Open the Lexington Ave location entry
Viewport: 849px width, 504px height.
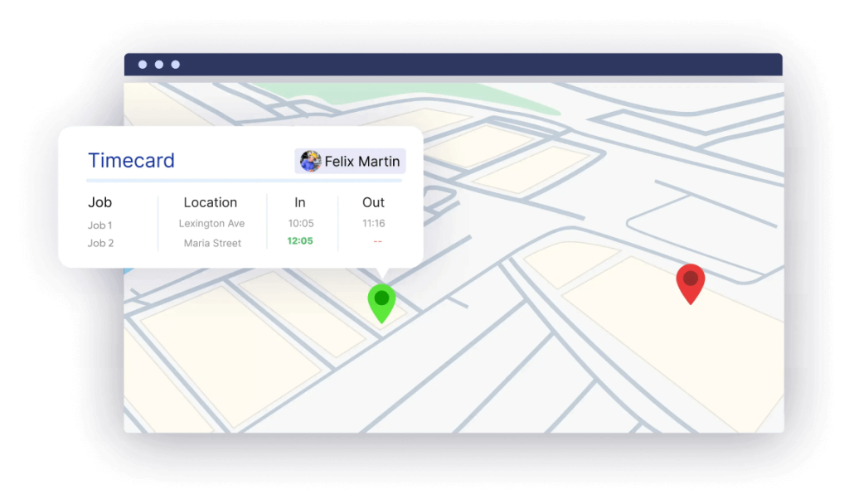click(x=211, y=224)
